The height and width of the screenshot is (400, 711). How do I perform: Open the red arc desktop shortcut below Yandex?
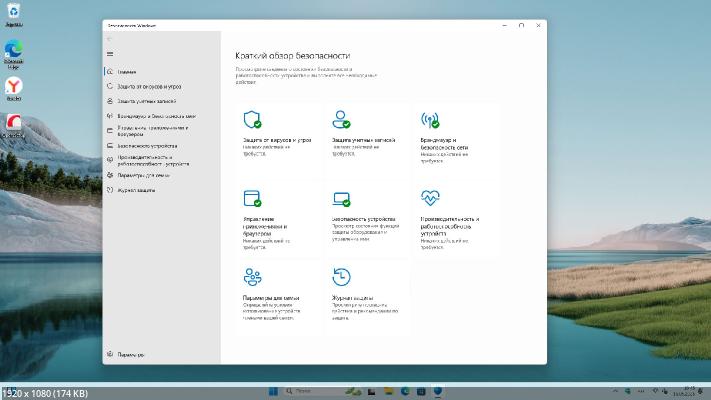click(14, 126)
